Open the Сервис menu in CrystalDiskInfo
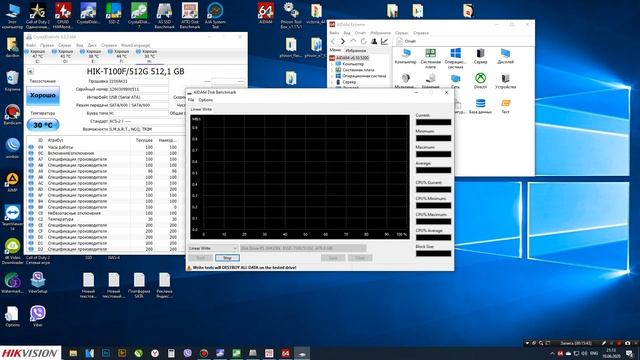640x360 pixels. tap(64, 45)
